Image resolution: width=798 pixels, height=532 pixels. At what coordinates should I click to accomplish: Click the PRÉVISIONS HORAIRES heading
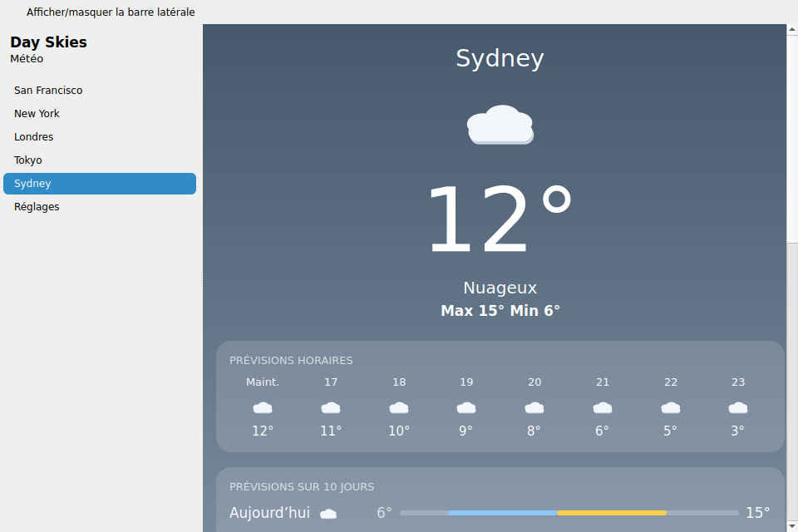pos(291,361)
